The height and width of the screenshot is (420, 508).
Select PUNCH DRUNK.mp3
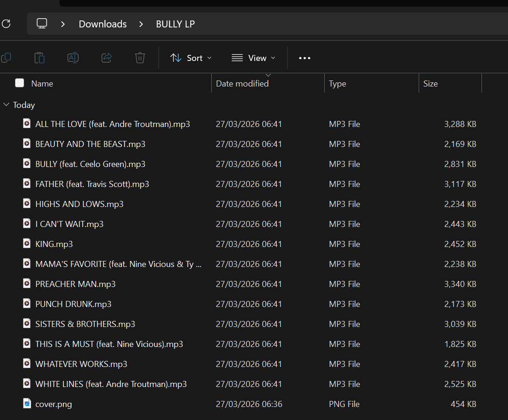click(73, 304)
